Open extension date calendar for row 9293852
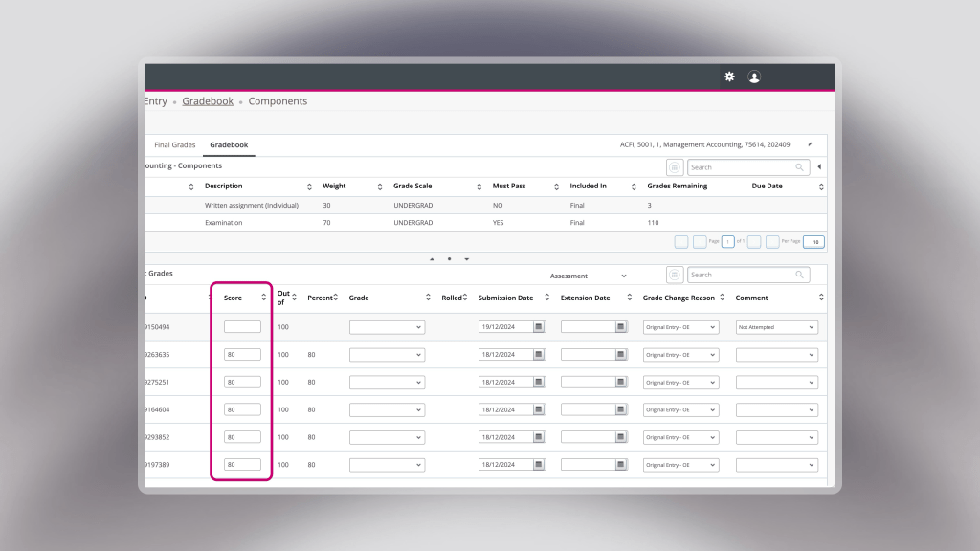The height and width of the screenshot is (551, 980). [620, 436]
